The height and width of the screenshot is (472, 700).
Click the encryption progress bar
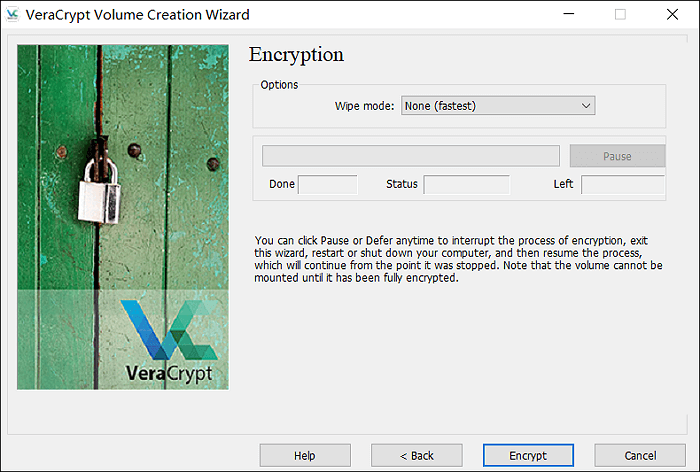click(x=410, y=156)
